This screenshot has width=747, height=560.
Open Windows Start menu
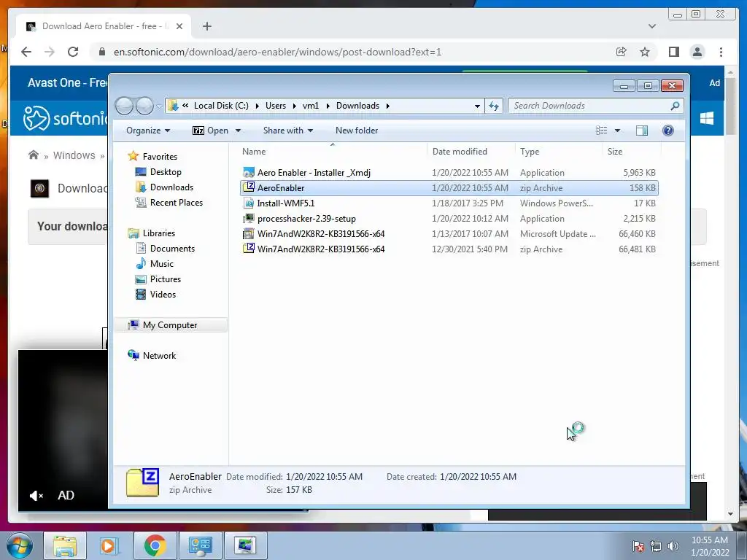pyautogui.click(x=20, y=545)
